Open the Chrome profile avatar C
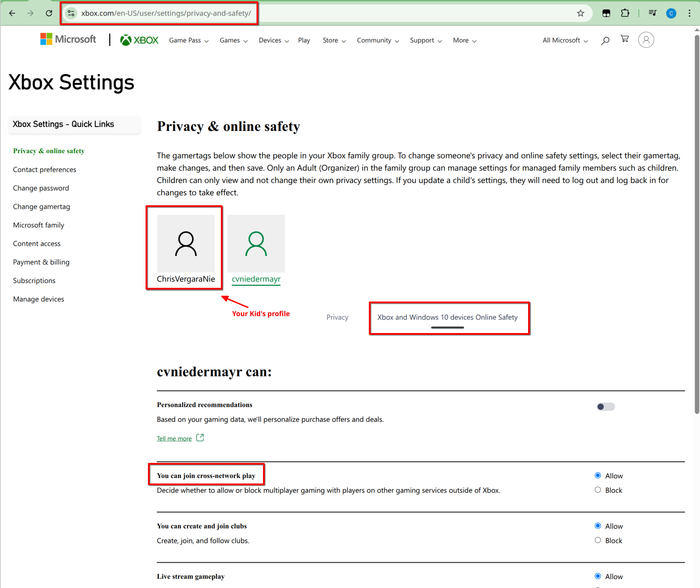 pyautogui.click(x=671, y=13)
